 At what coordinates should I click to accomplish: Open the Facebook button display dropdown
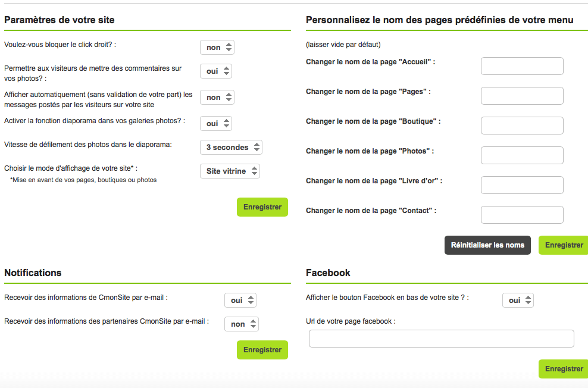pyautogui.click(x=518, y=301)
